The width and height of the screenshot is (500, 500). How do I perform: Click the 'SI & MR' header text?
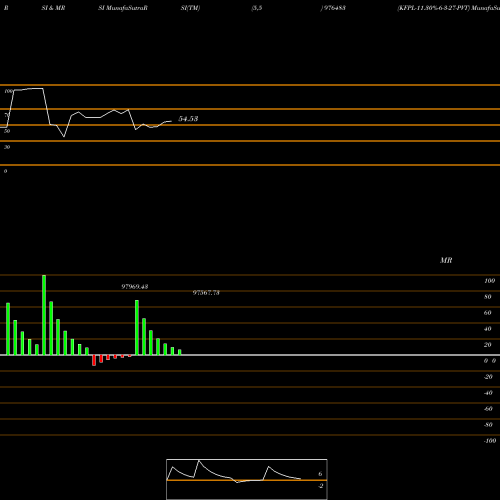click(x=53, y=8)
